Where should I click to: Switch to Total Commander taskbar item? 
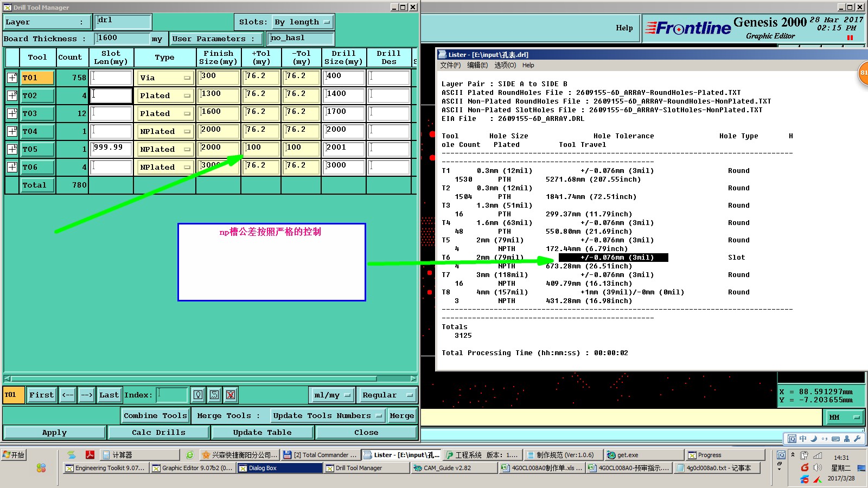pos(320,455)
